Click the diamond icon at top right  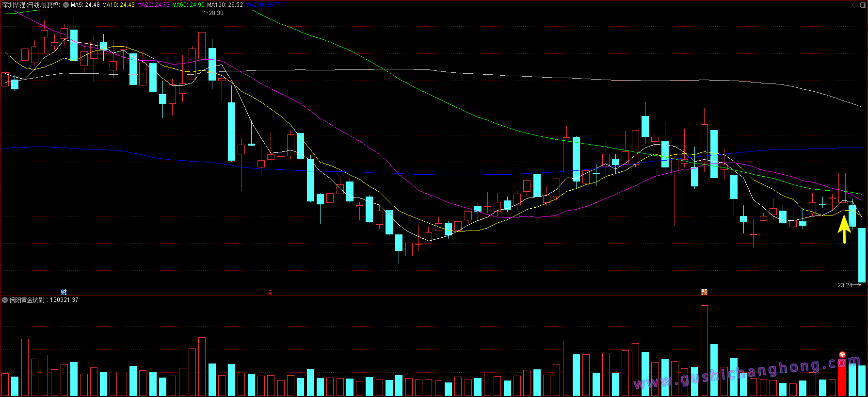pyautogui.click(x=854, y=5)
